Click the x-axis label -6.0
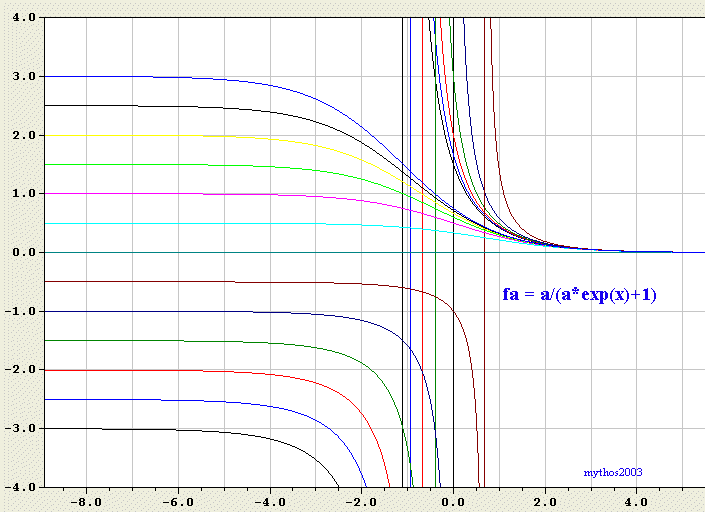 pos(178,502)
